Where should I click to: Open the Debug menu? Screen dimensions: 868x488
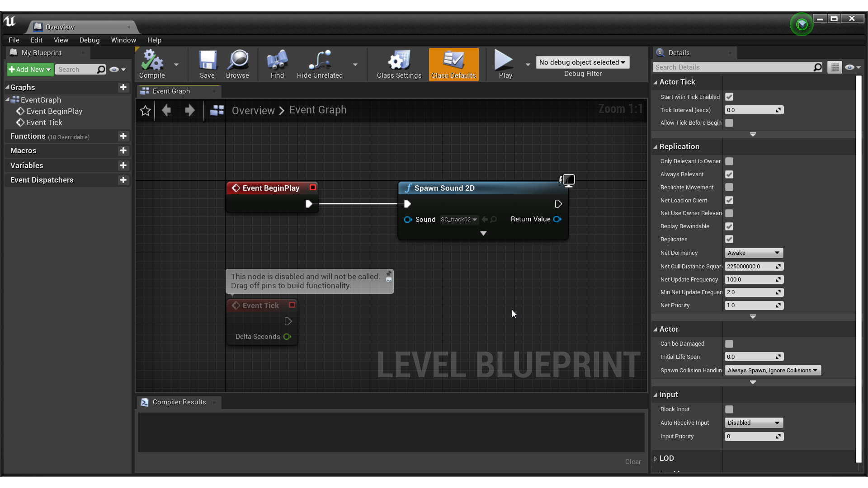click(x=90, y=40)
